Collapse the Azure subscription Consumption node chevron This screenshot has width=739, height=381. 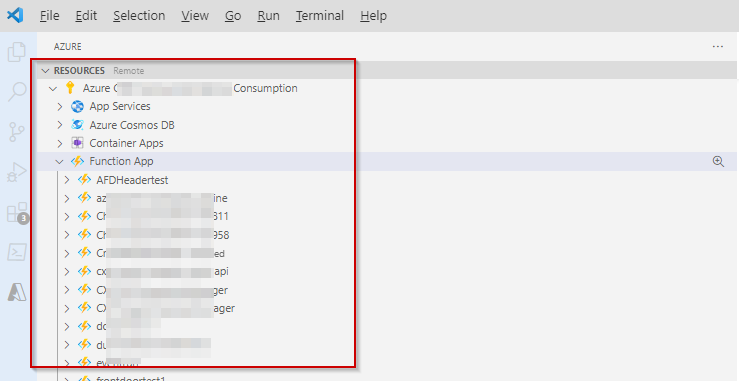tap(53, 88)
